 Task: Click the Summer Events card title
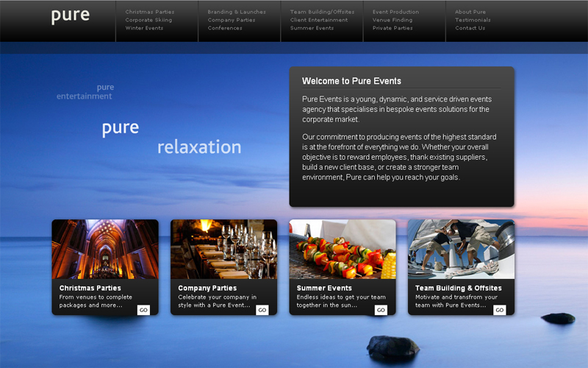[x=324, y=288]
